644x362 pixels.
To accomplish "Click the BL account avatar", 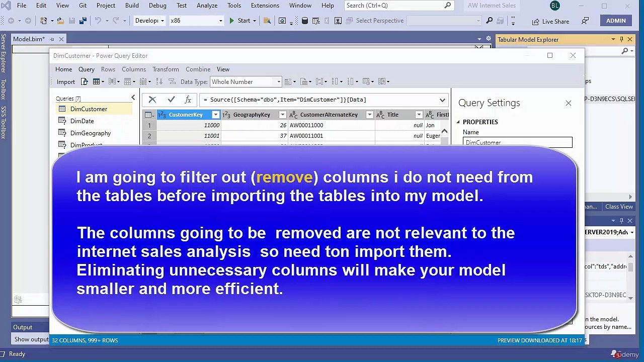I will click(555, 6).
